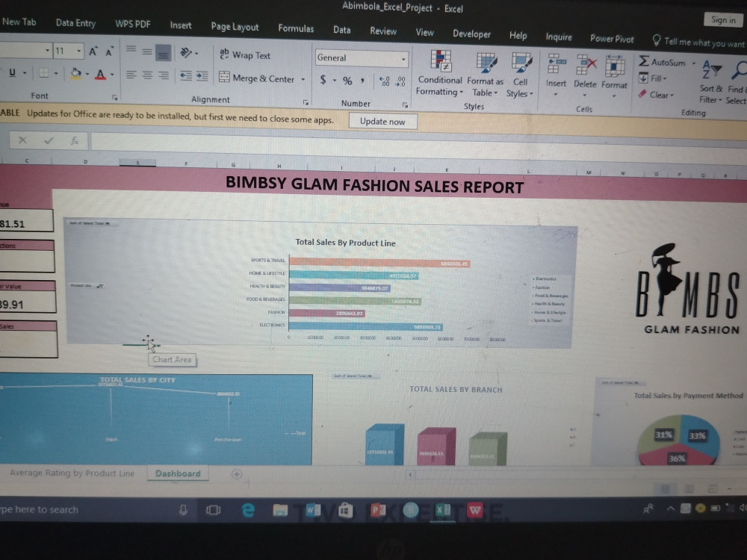Open the Data Entry tab
747x560 pixels.
[x=75, y=23]
